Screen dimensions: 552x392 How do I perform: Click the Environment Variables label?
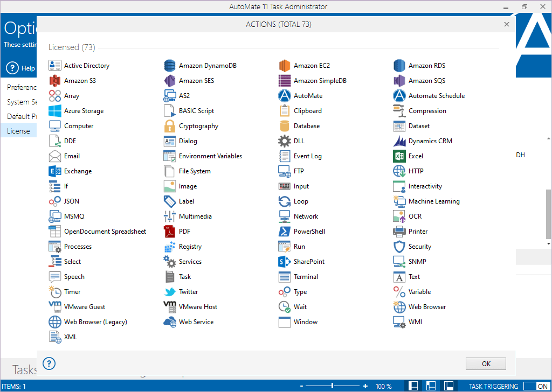coord(211,156)
